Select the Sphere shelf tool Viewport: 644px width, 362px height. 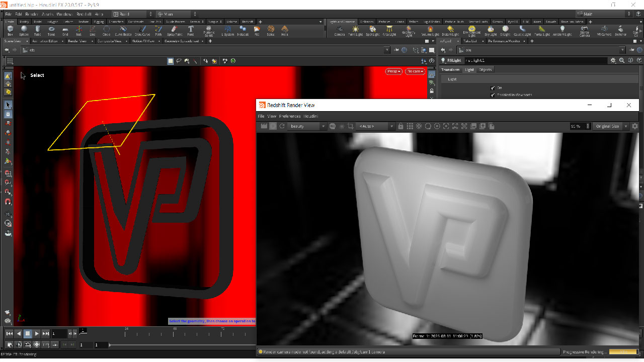pos(24,31)
